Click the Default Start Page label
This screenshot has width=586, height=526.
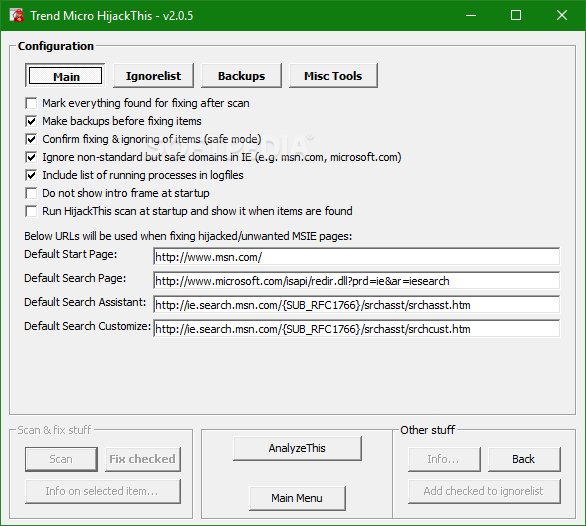(x=71, y=254)
